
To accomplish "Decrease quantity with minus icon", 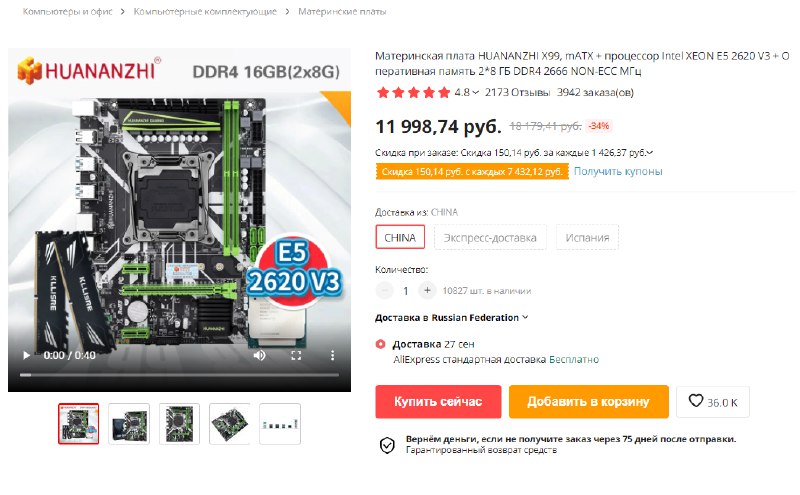I will point(384,290).
